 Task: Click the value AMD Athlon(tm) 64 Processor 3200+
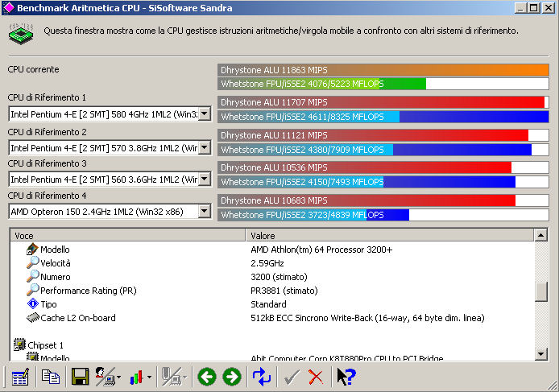(x=321, y=250)
